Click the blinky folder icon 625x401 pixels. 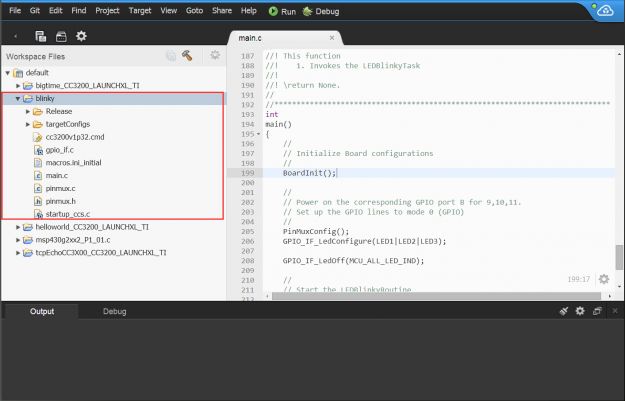pyautogui.click(x=28, y=98)
